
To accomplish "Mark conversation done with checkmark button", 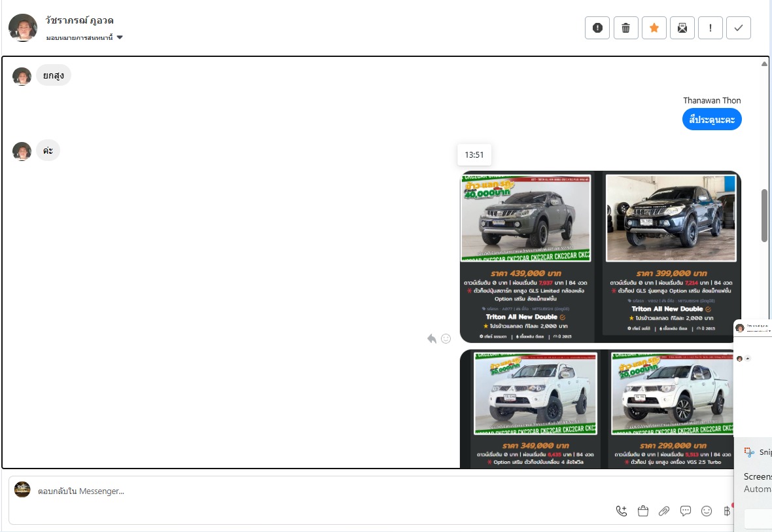I will [739, 28].
